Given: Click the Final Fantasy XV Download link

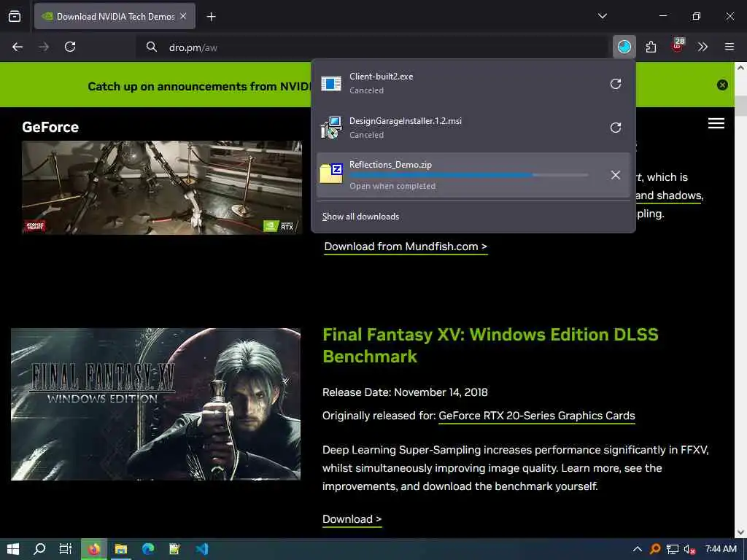Looking at the screenshot, I should click(352, 519).
